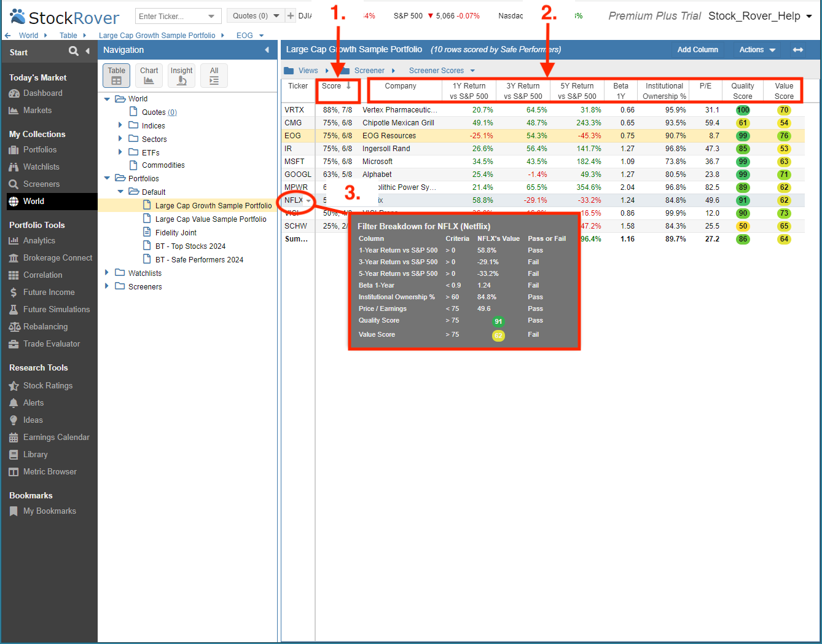This screenshot has height=644, width=822.
Task: Click the World globe icon in the sidebar
Action: [x=14, y=202]
